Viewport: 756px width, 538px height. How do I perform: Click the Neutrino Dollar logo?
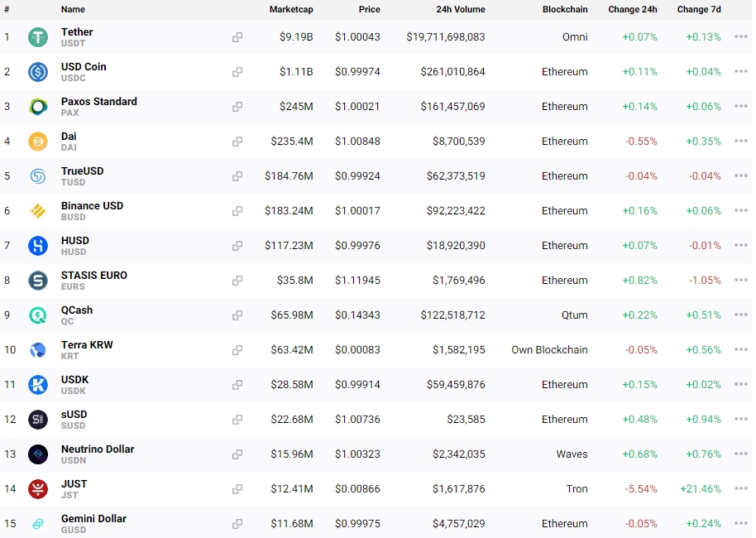pyautogui.click(x=38, y=454)
